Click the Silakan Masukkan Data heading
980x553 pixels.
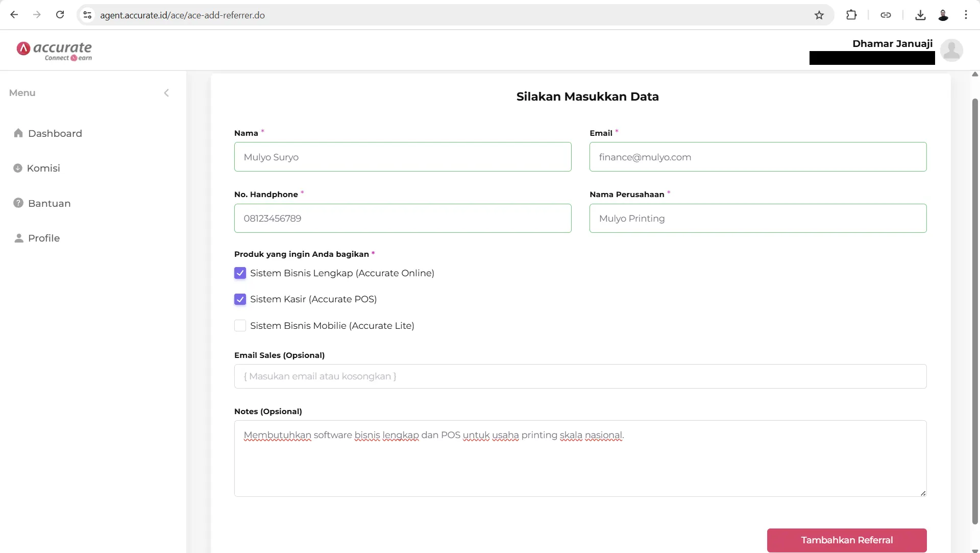coord(587,97)
